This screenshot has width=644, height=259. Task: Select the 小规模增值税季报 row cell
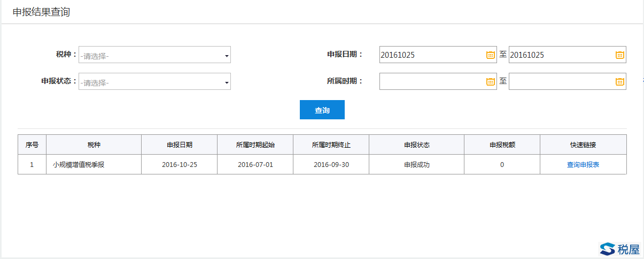(x=79, y=165)
